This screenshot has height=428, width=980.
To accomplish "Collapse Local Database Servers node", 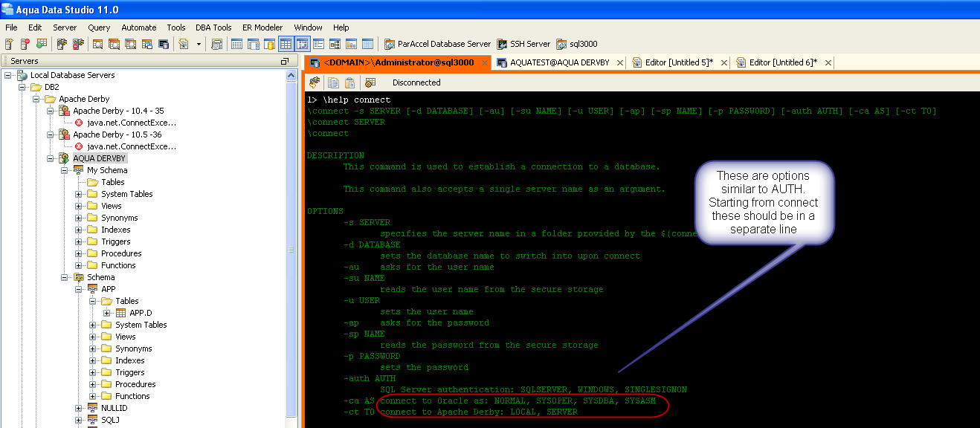I will tap(8, 75).
